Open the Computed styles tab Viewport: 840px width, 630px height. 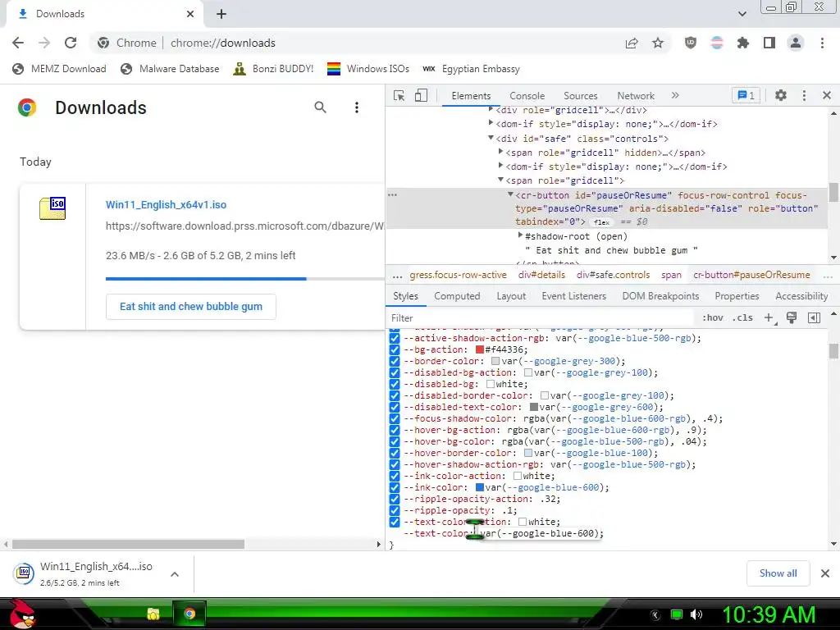point(457,296)
